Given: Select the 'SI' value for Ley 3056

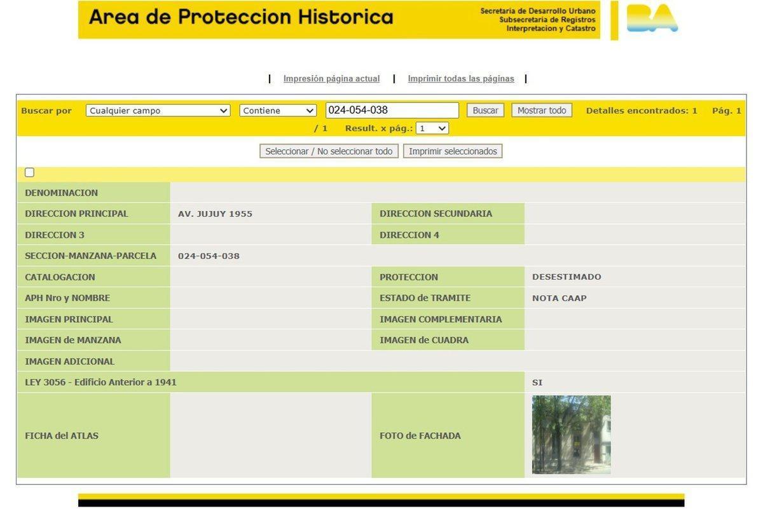Looking at the screenshot, I should pyautogui.click(x=537, y=383).
